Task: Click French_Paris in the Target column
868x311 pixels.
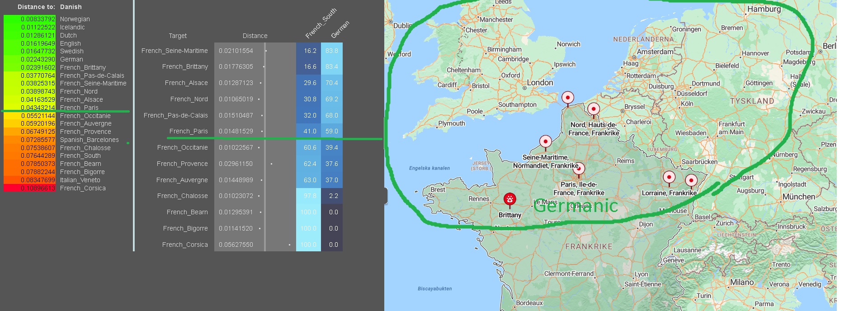Action: tap(189, 131)
